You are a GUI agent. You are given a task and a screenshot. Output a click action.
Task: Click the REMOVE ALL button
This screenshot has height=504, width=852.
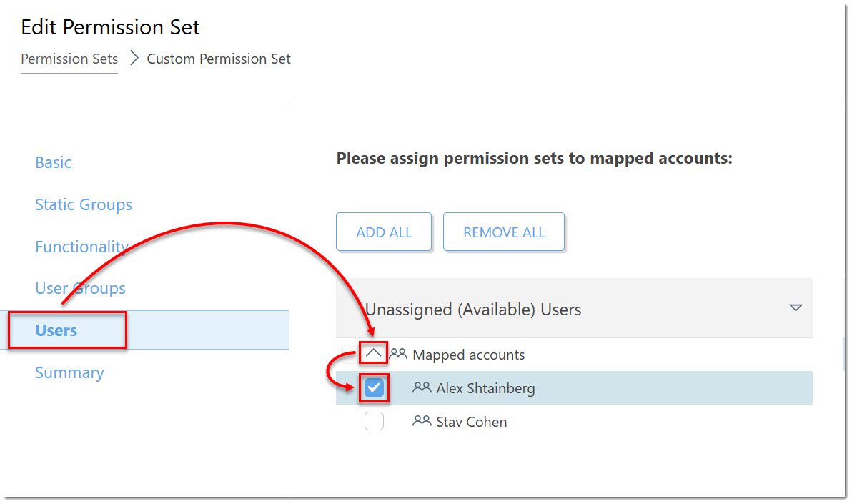(x=504, y=232)
